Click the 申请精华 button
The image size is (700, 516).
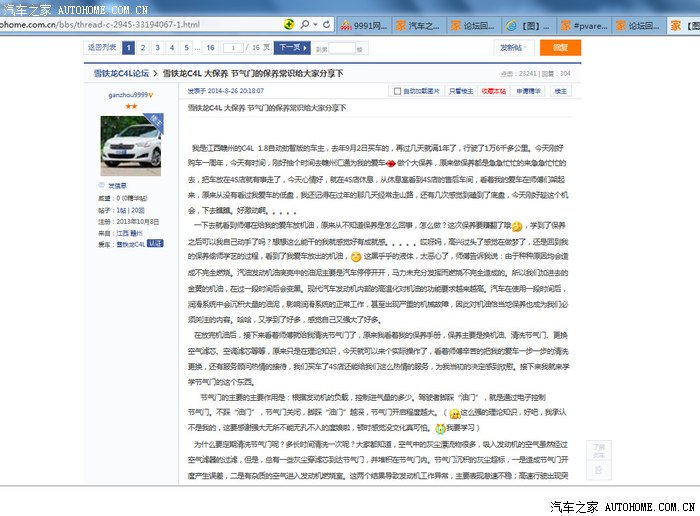click(528, 90)
